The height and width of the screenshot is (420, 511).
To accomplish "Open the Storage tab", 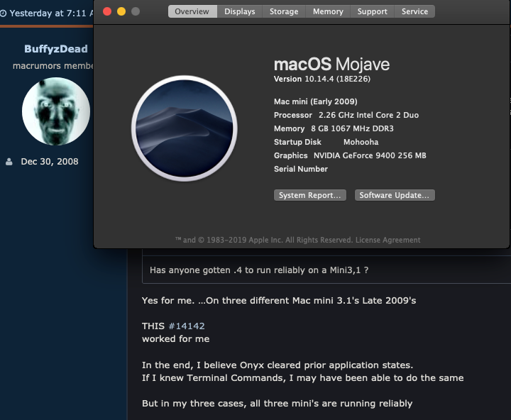I will pos(284,11).
